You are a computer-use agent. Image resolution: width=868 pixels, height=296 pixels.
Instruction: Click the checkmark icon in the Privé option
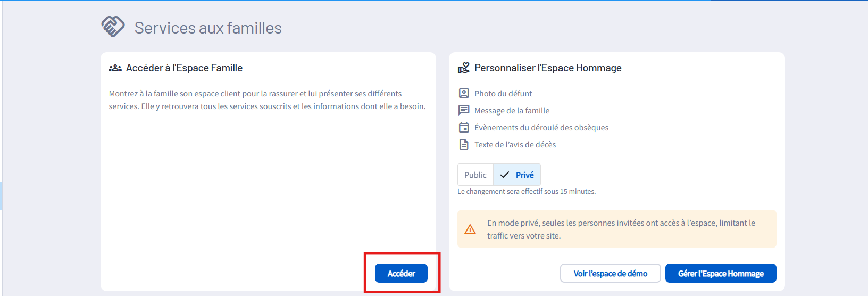coord(505,175)
